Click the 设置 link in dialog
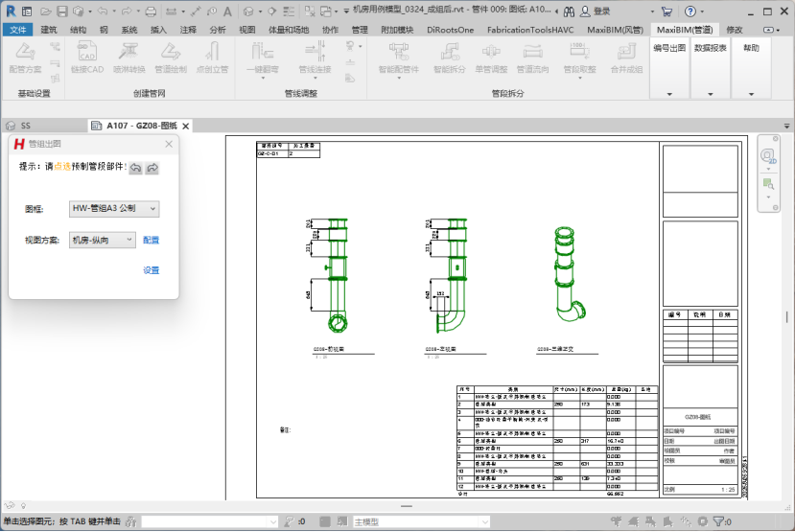The image size is (795, 532). coord(152,270)
